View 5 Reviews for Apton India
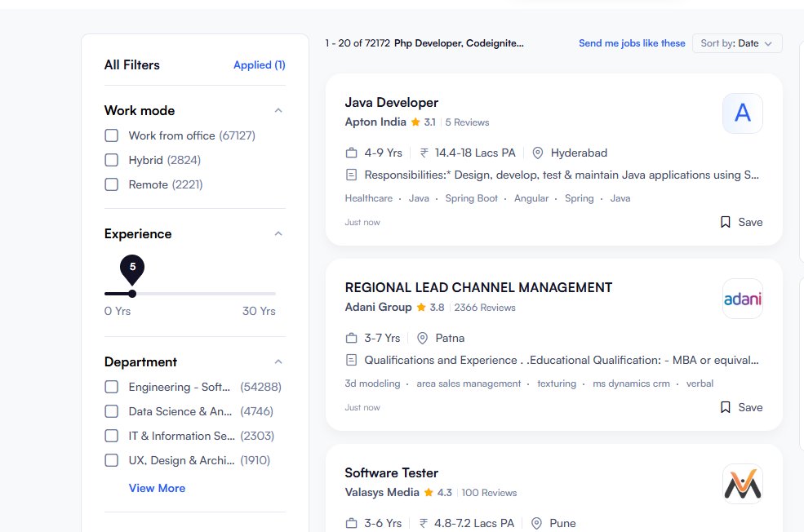The width and height of the screenshot is (804, 532). click(x=467, y=122)
